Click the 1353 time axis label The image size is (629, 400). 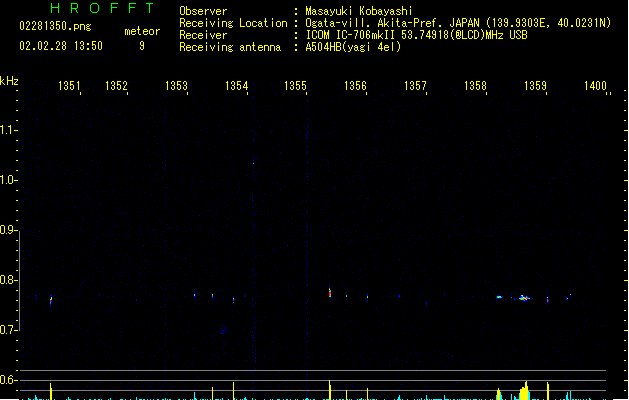[177, 86]
